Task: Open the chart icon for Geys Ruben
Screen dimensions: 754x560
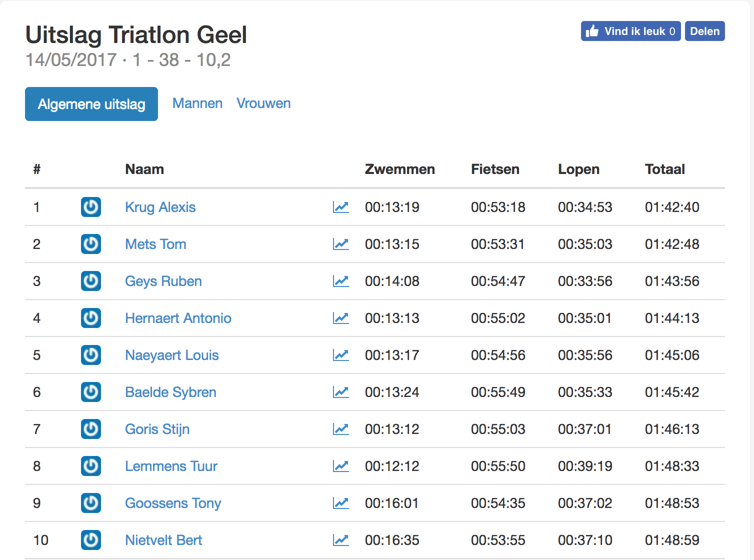Action: [341, 281]
